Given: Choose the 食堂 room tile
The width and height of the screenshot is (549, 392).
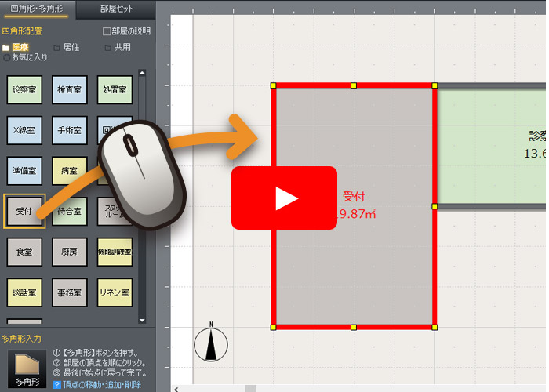Looking at the screenshot, I should pos(24,252).
